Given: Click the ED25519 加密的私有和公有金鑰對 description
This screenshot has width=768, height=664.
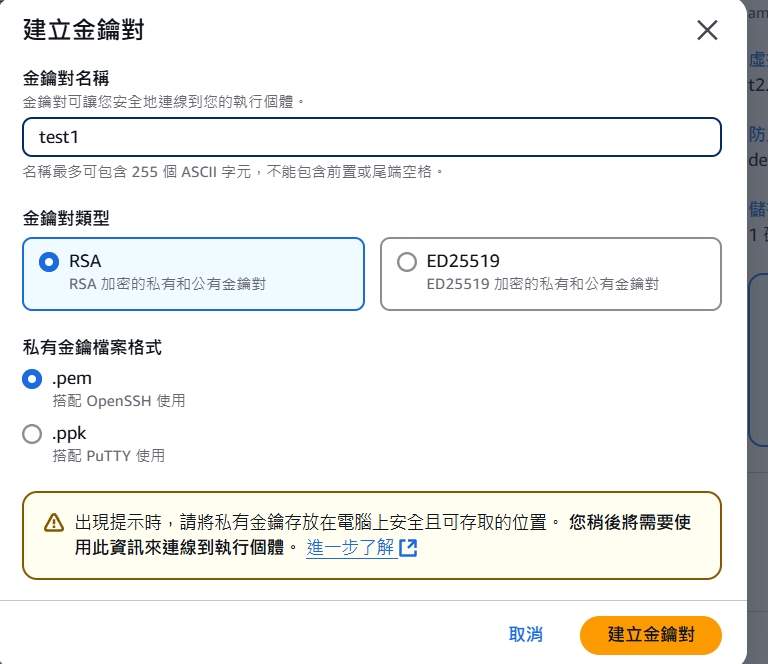Looking at the screenshot, I should pos(542,284).
